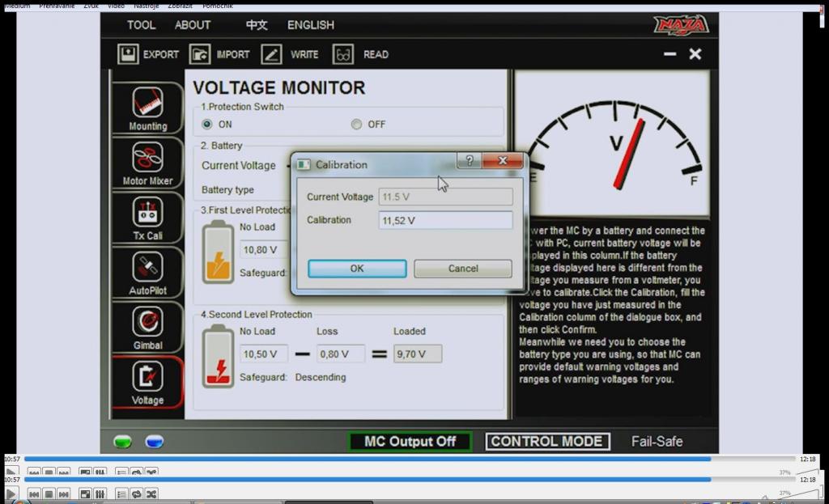Click the Calibration voltage input field
Viewport: 829px width, 504px height.
coord(444,220)
